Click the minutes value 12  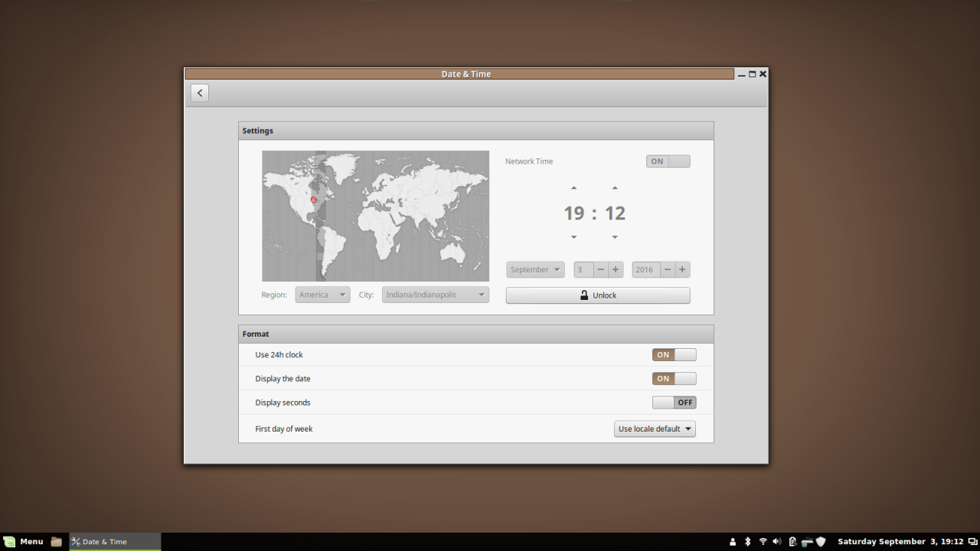pos(615,213)
